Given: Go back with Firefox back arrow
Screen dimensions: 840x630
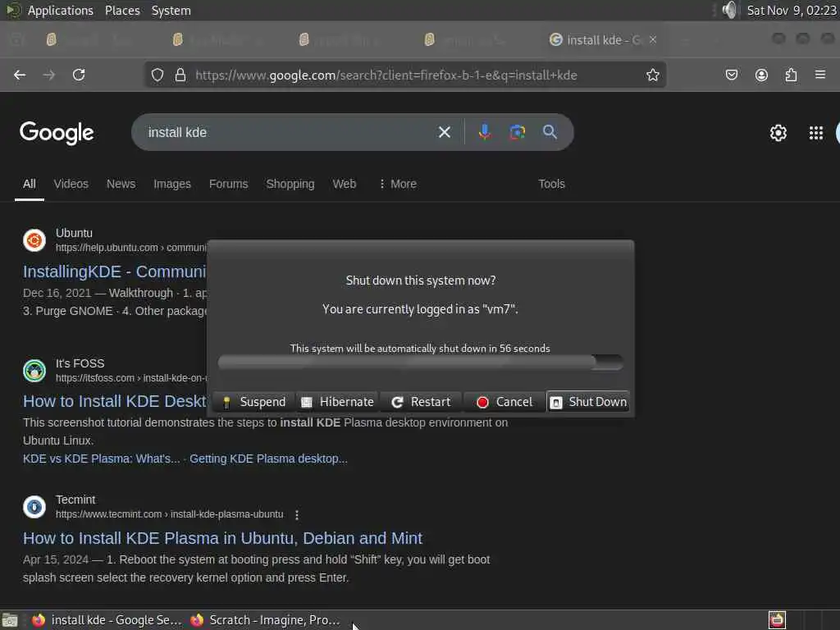Looking at the screenshot, I should pos(20,75).
